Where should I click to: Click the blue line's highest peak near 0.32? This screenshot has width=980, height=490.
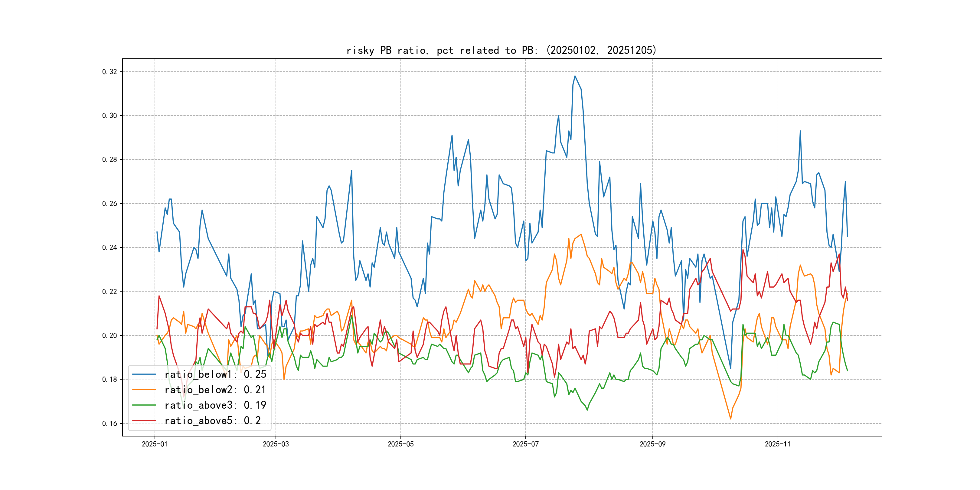575,76
